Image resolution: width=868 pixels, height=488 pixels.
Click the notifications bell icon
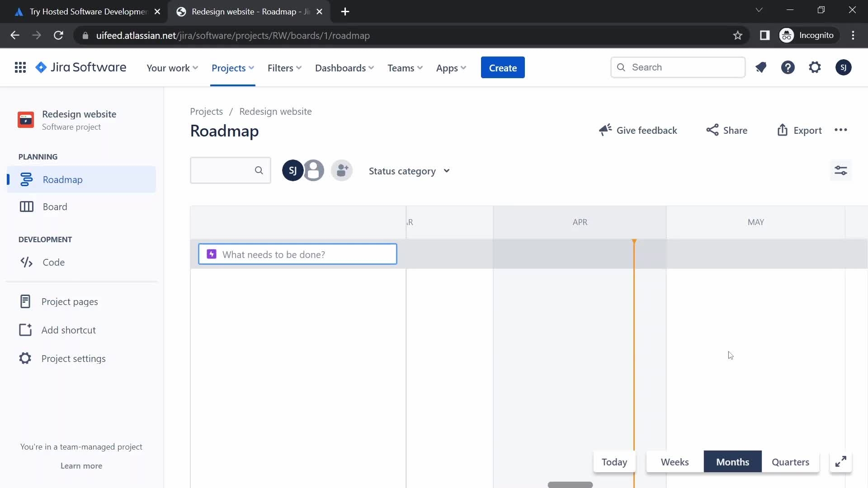(761, 67)
